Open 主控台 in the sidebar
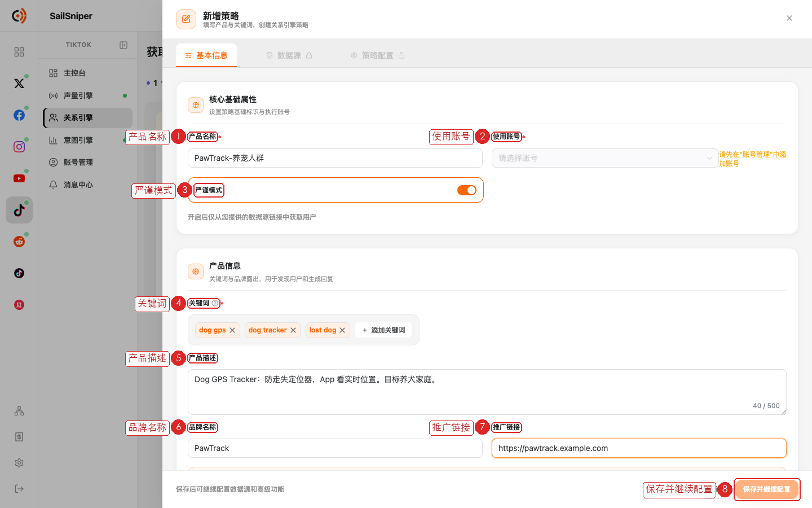812x508 pixels. [x=88, y=73]
